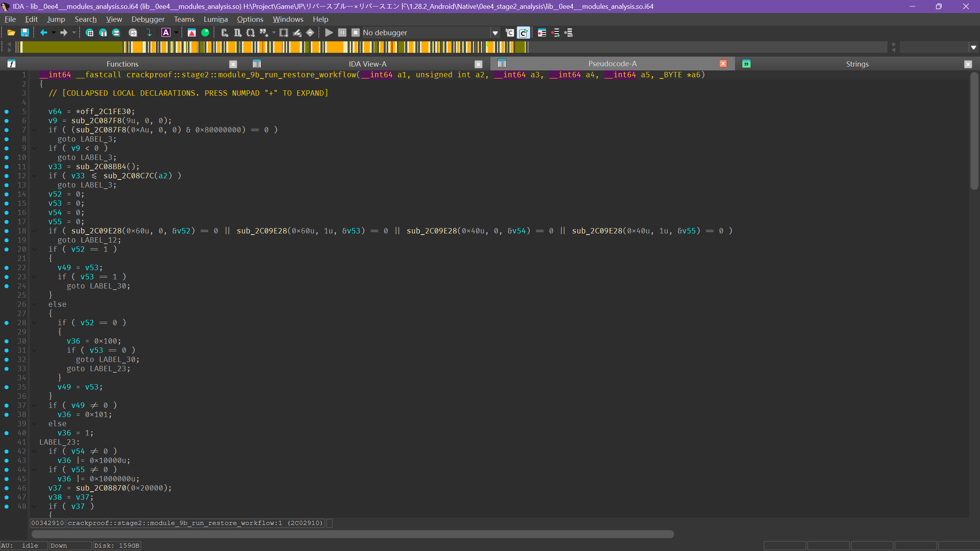Click the red triangle toolbar icon
The width and height of the screenshot is (980, 551).
point(191,33)
